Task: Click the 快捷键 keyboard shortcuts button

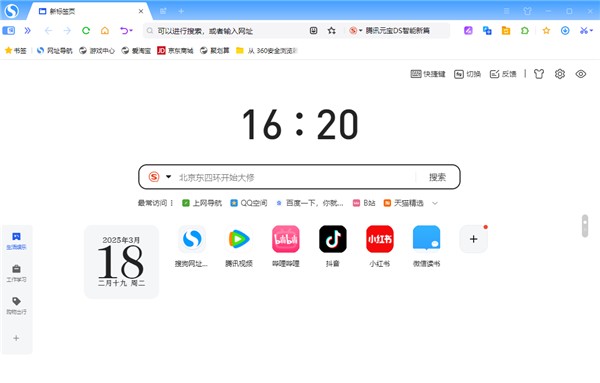Action: click(x=428, y=74)
